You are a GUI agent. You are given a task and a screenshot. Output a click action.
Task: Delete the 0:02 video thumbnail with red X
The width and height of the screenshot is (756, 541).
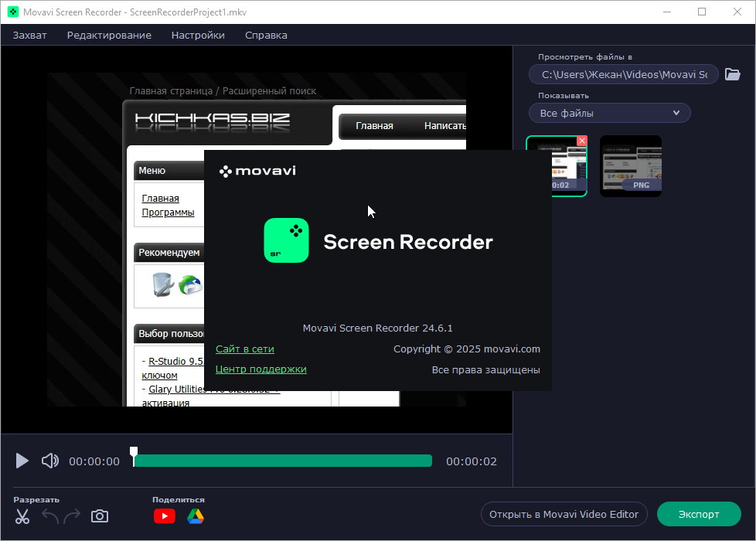pos(582,141)
